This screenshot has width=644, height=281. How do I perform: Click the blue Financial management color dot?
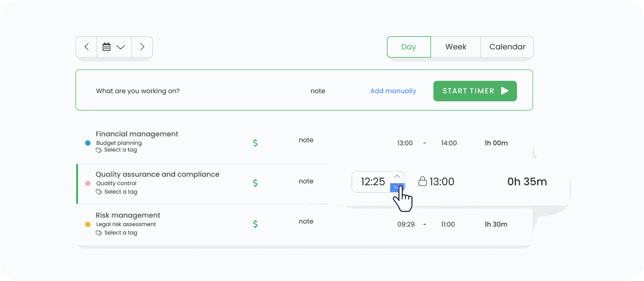click(x=88, y=143)
